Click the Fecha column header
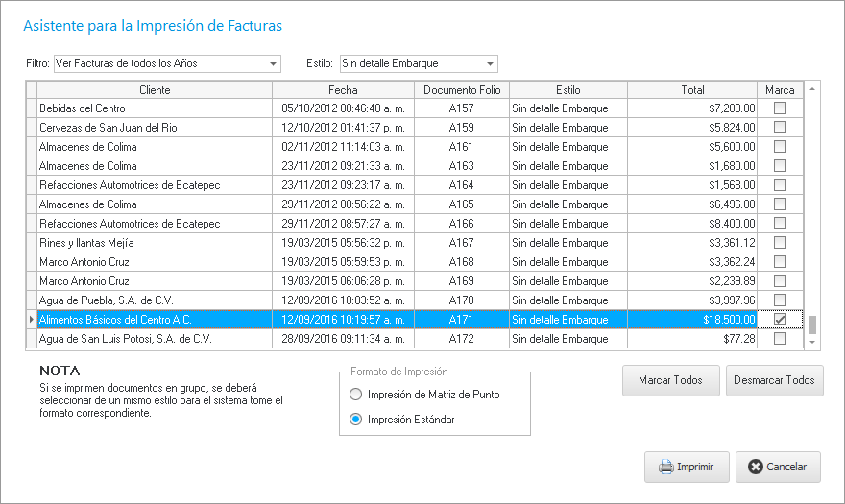The image size is (845, 504). coord(343,89)
